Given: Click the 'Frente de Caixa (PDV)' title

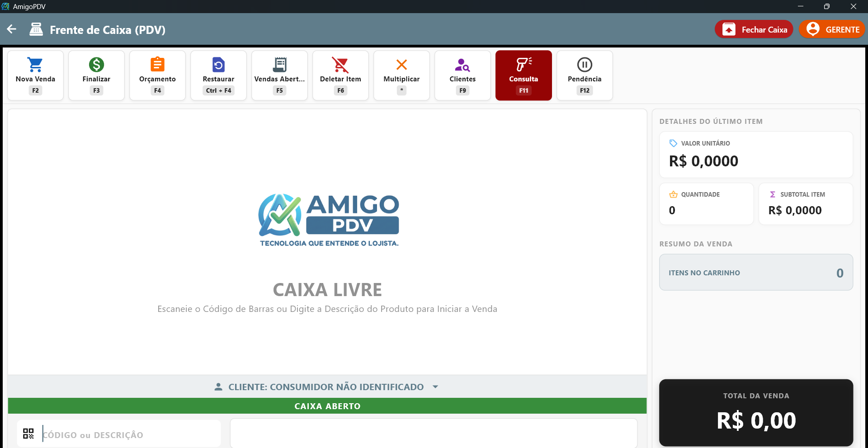Looking at the screenshot, I should pos(108,30).
